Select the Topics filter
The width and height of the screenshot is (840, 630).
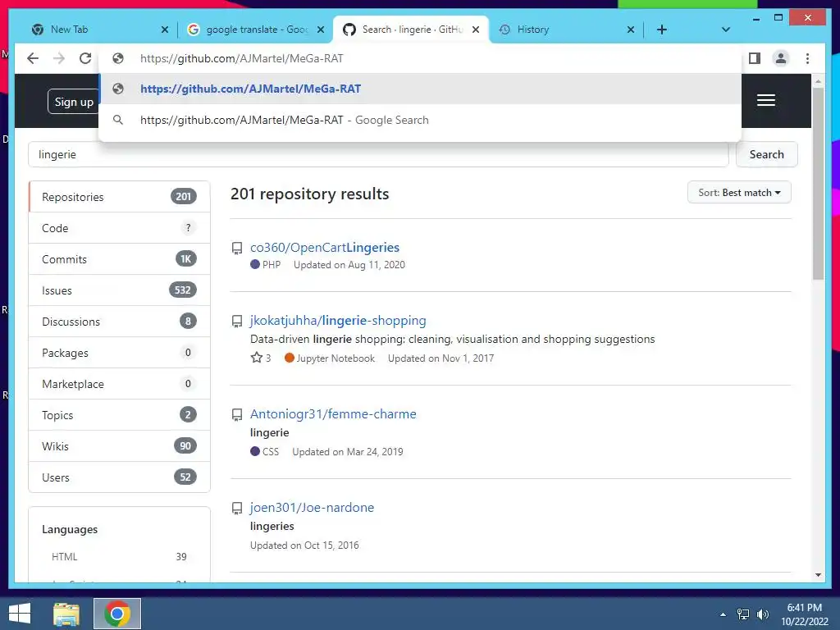coord(119,415)
